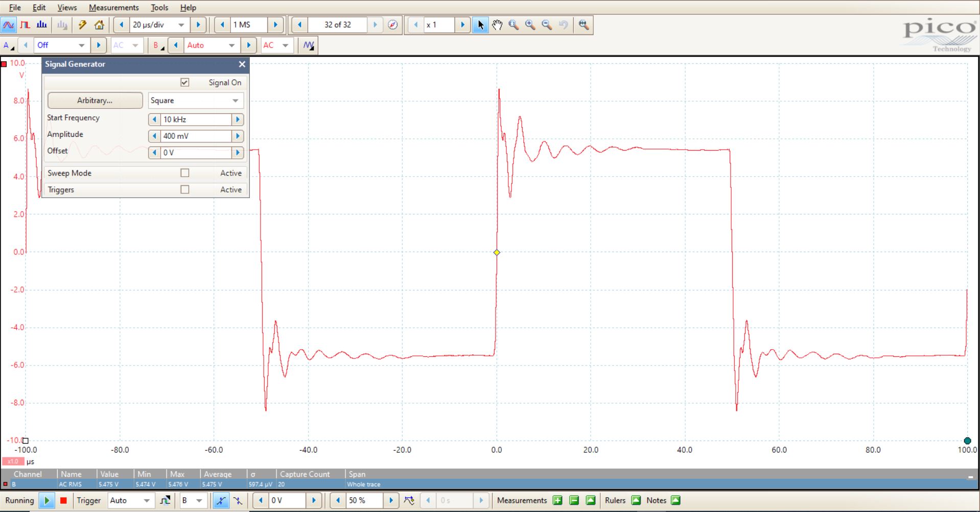Increase Offset above 0 V

[x=238, y=153]
